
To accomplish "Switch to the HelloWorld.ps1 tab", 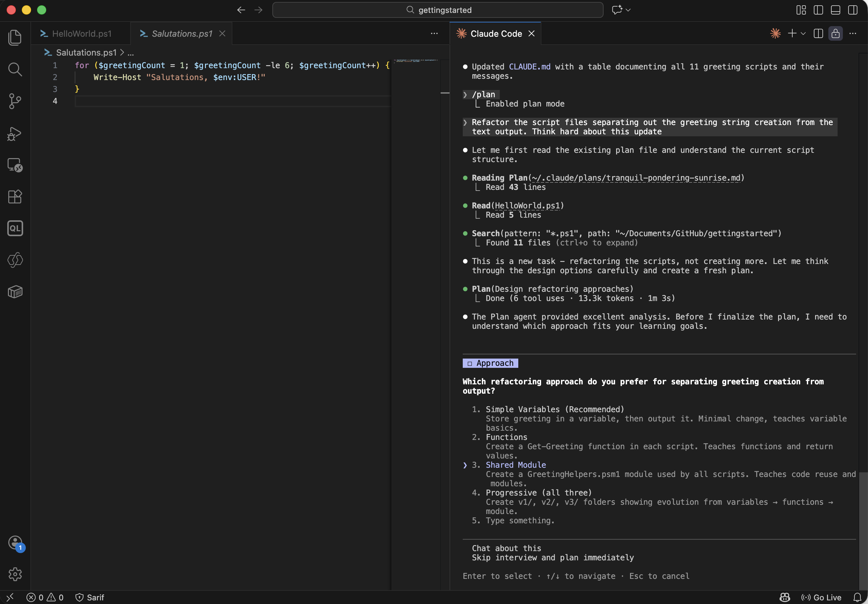I will (81, 34).
